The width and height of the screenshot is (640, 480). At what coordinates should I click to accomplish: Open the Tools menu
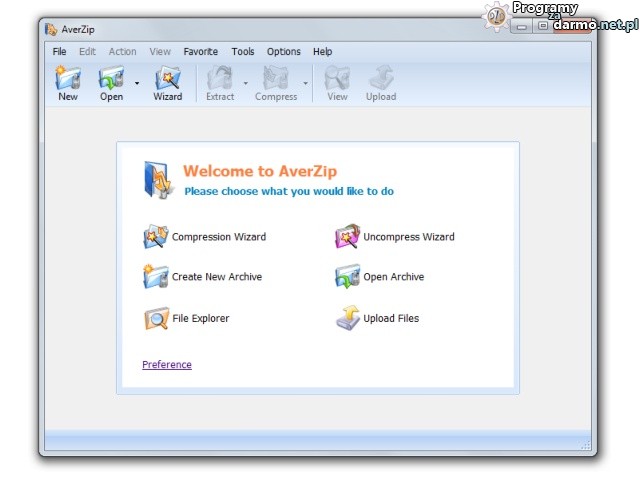click(x=243, y=52)
